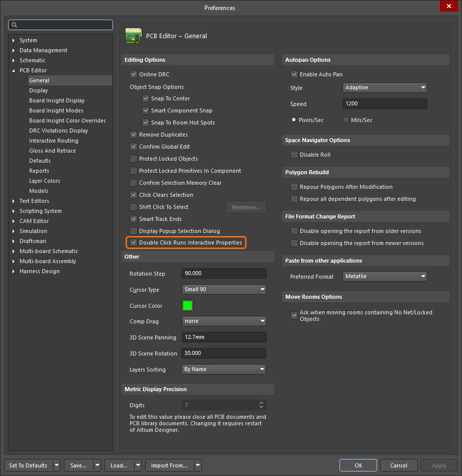Check Repour all dependent polygons after editing
The height and width of the screenshot is (476, 462).
pos(294,199)
